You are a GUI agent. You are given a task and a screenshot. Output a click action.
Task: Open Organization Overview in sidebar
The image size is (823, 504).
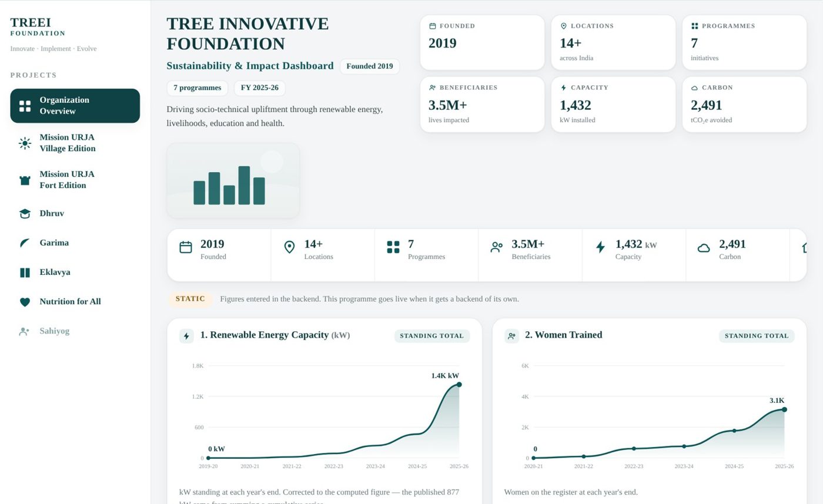point(75,106)
